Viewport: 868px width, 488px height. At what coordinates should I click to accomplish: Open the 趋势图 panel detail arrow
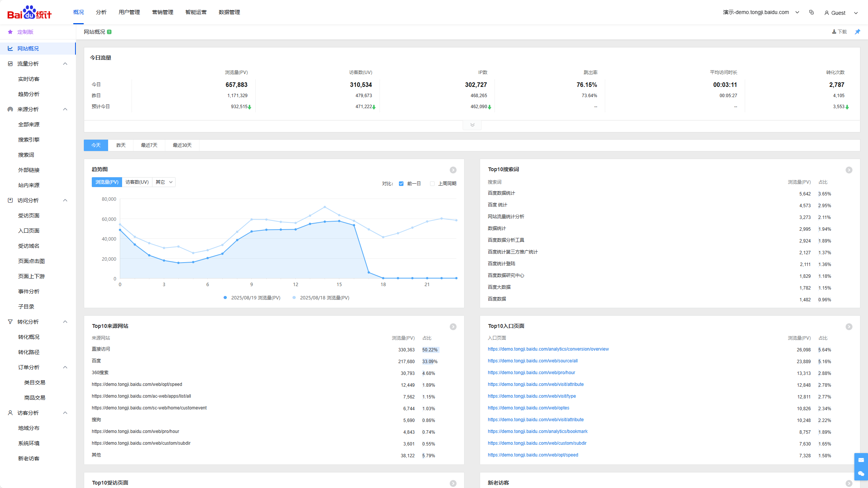[x=453, y=170]
